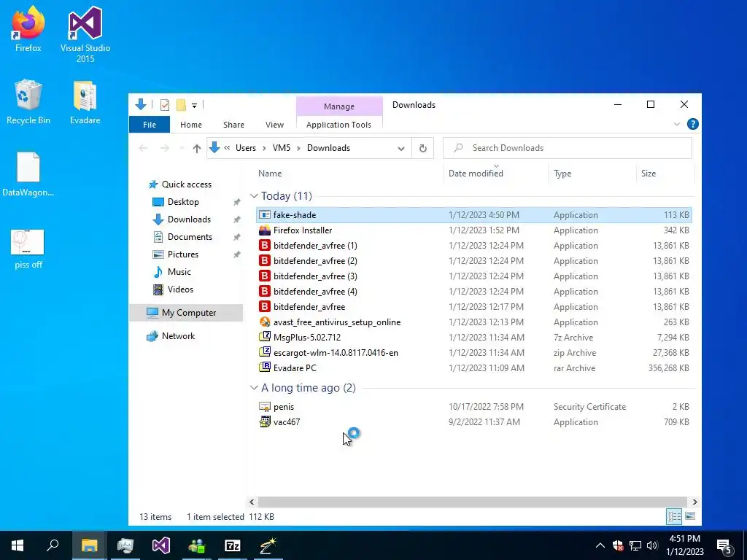Open Visual Studio 2015 desktop shortcut
Viewport: 747px width, 560px height.
[85, 34]
